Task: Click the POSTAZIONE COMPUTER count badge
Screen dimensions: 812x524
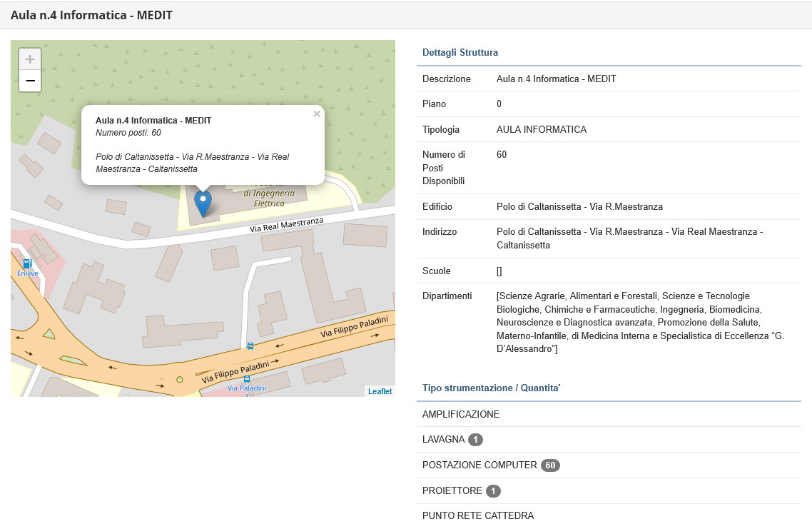Action: coord(550,465)
